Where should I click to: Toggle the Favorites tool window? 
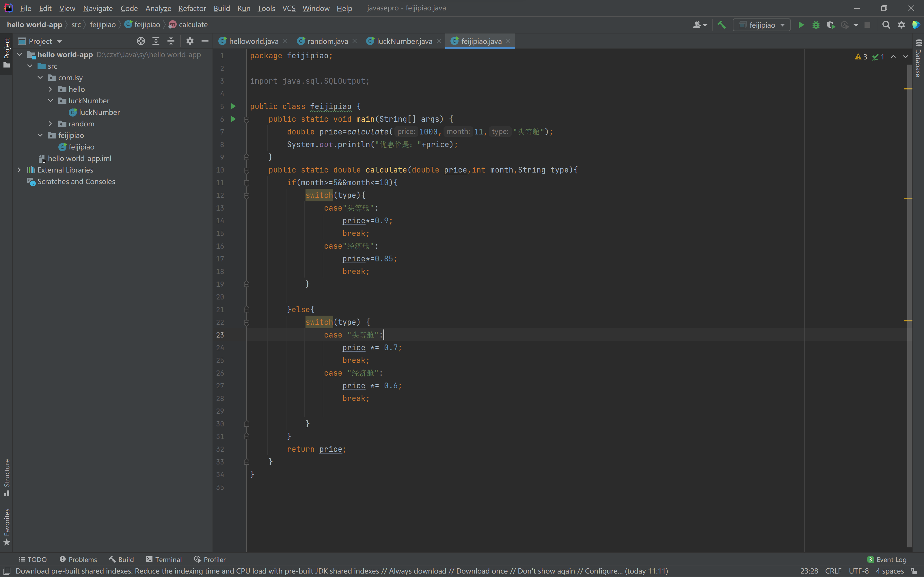[x=6, y=527]
